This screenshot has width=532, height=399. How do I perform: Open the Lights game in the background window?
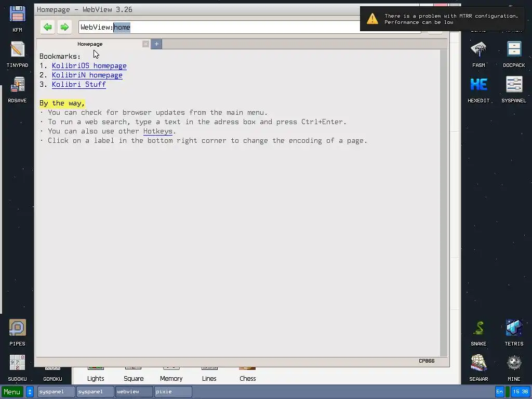point(96,375)
